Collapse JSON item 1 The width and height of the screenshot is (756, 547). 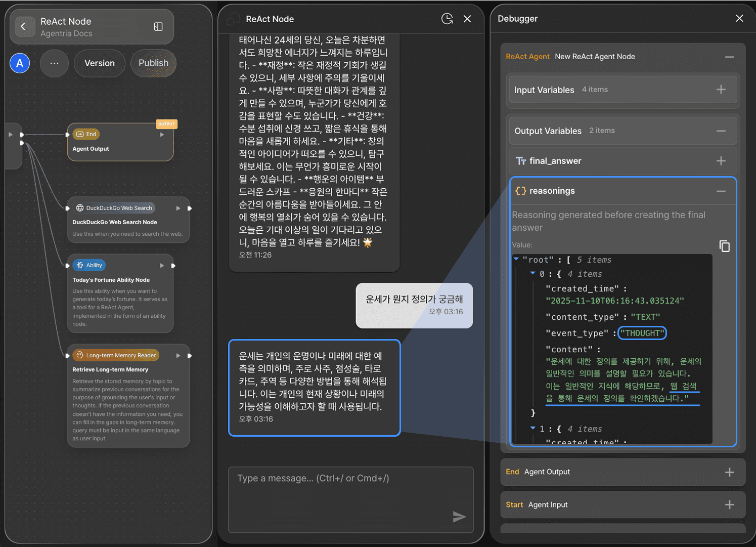pyautogui.click(x=532, y=428)
